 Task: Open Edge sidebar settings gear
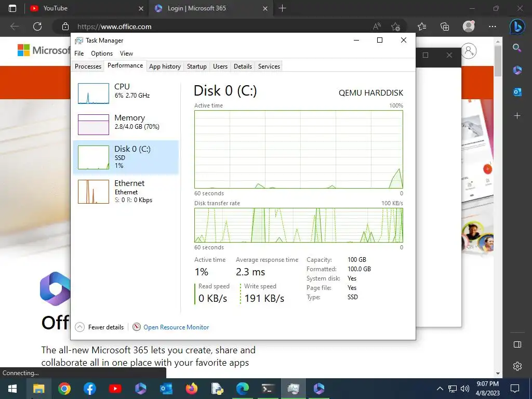point(517,366)
